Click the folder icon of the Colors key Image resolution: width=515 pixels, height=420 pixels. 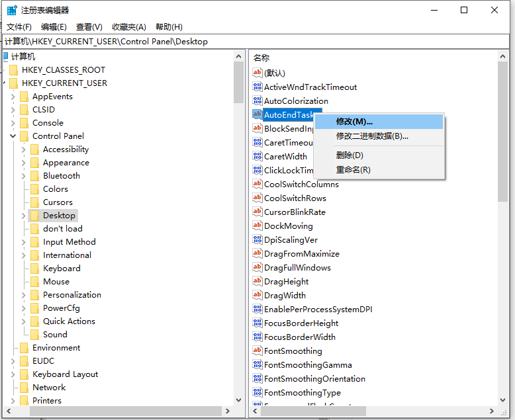pos(34,189)
